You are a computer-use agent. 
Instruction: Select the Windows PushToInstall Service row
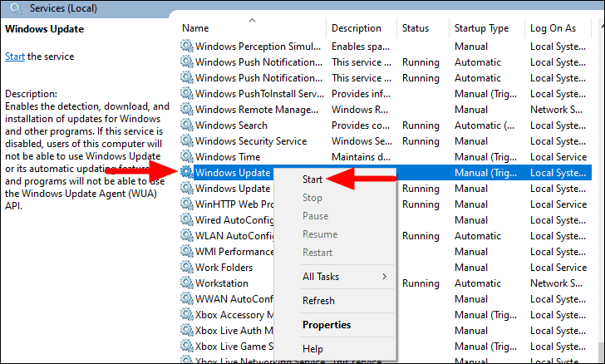386,93
